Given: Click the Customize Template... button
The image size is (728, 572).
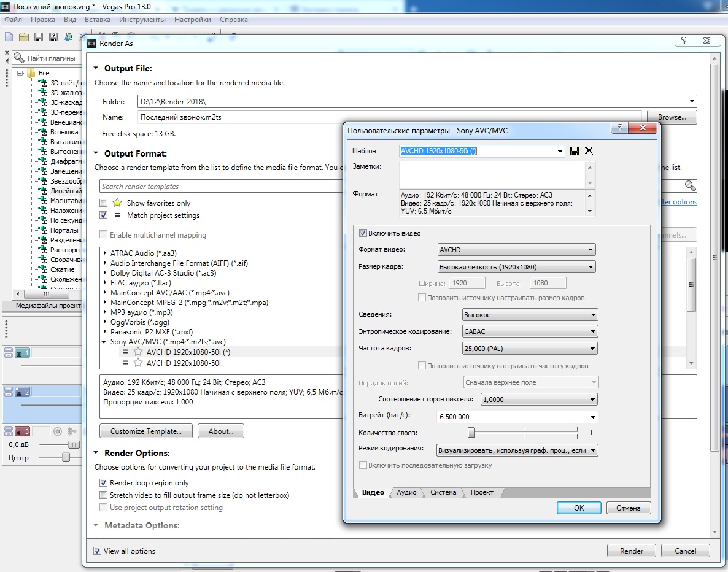Looking at the screenshot, I should pyautogui.click(x=145, y=431).
